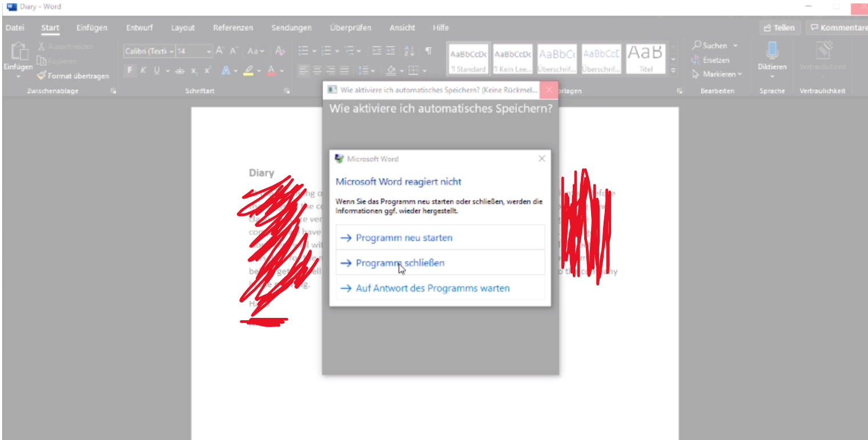
Task: Select Programm schließen in the dialog
Action: click(440, 263)
